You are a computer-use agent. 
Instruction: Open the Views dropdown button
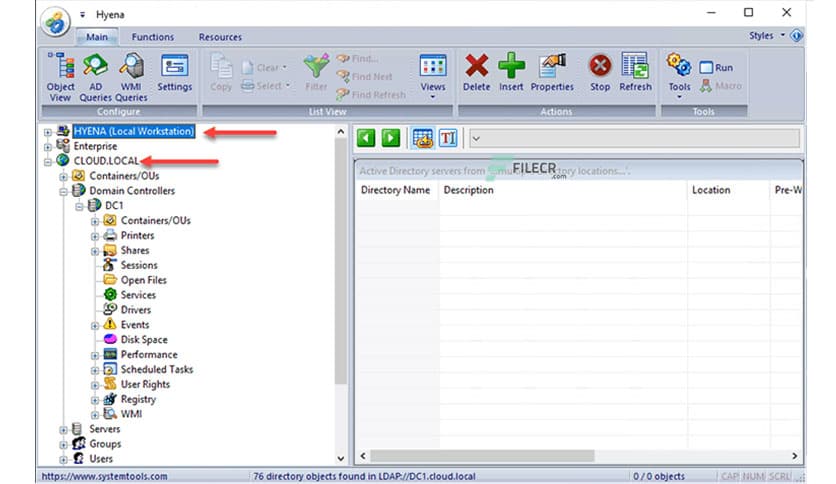[432, 76]
